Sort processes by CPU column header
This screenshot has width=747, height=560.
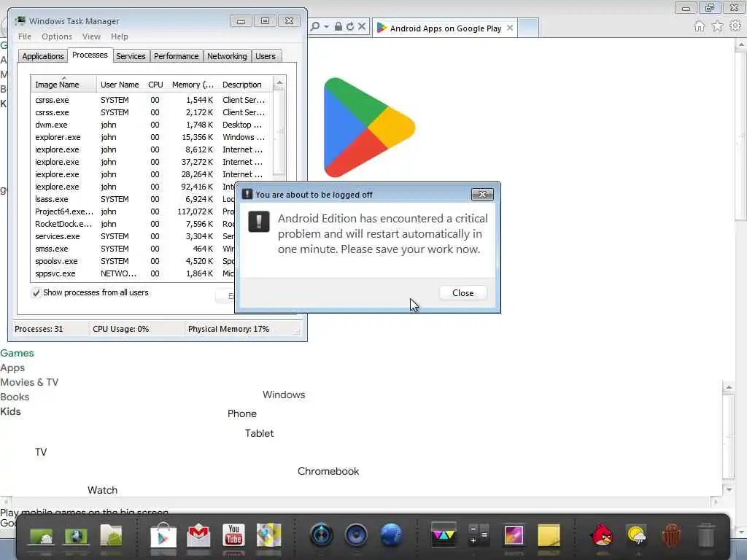156,85
